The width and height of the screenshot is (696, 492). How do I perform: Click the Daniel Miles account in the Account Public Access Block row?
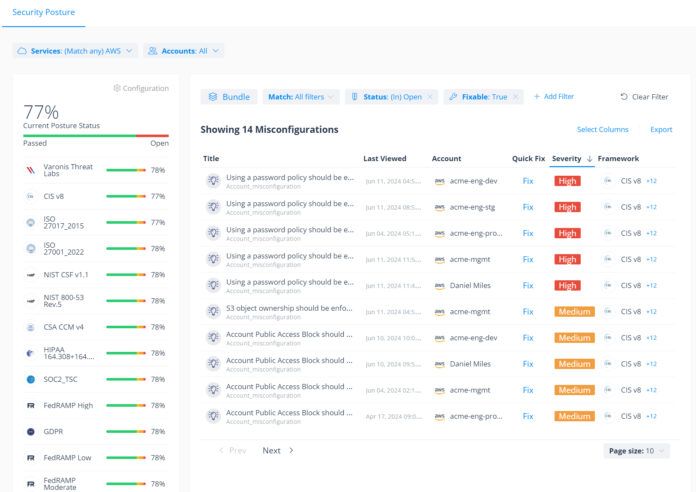pos(470,364)
